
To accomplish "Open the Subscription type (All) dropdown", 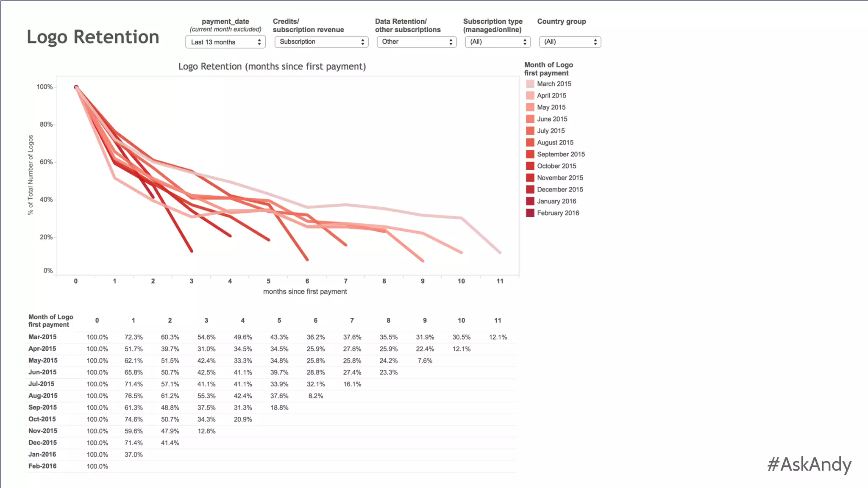I will pyautogui.click(x=498, y=42).
